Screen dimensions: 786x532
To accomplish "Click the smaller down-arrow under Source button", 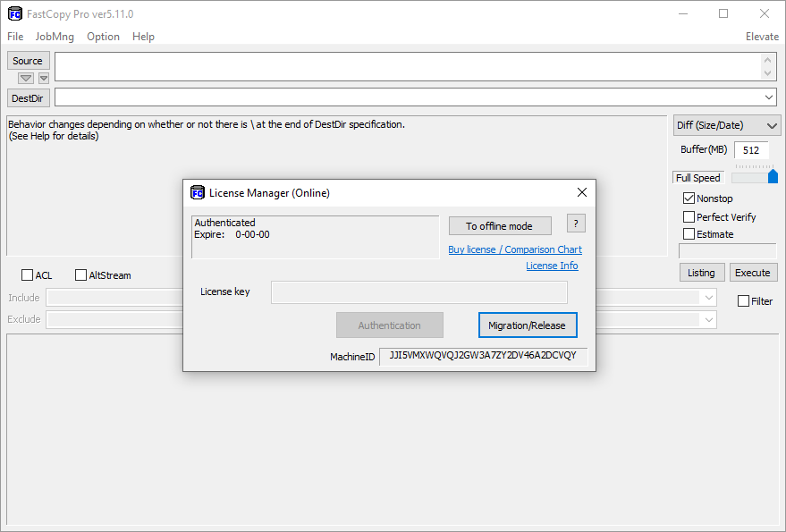I will point(44,79).
